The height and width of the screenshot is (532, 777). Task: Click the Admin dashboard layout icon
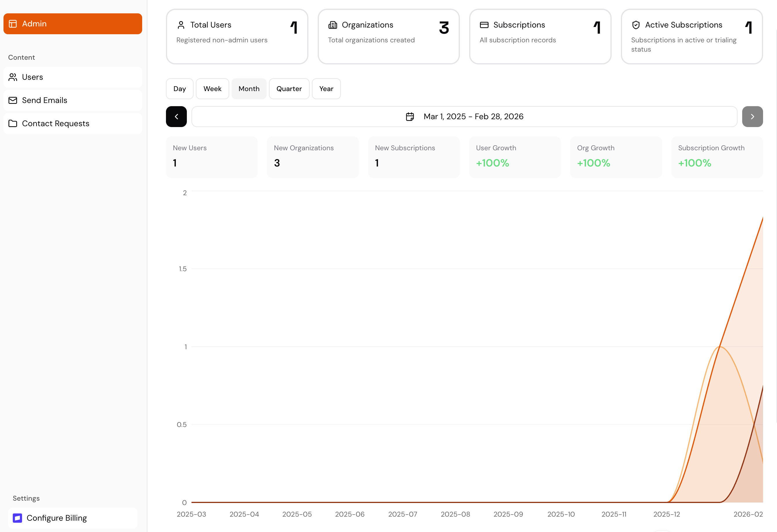pyautogui.click(x=13, y=24)
